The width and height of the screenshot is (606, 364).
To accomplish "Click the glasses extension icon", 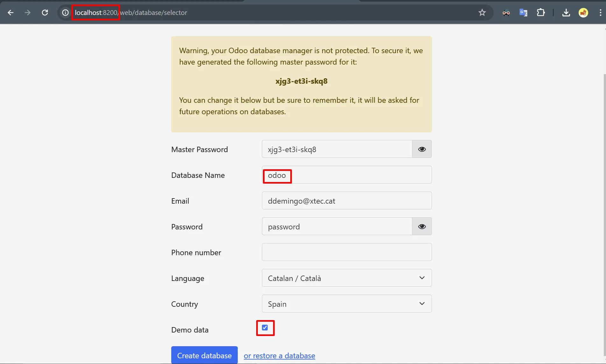I will click(x=506, y=12).
